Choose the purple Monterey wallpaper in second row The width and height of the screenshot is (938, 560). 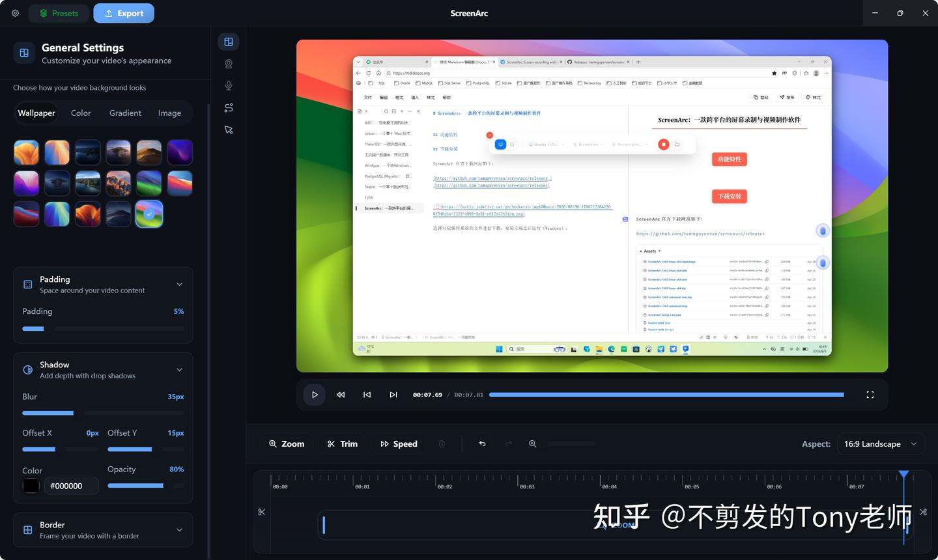click(27, 184)
